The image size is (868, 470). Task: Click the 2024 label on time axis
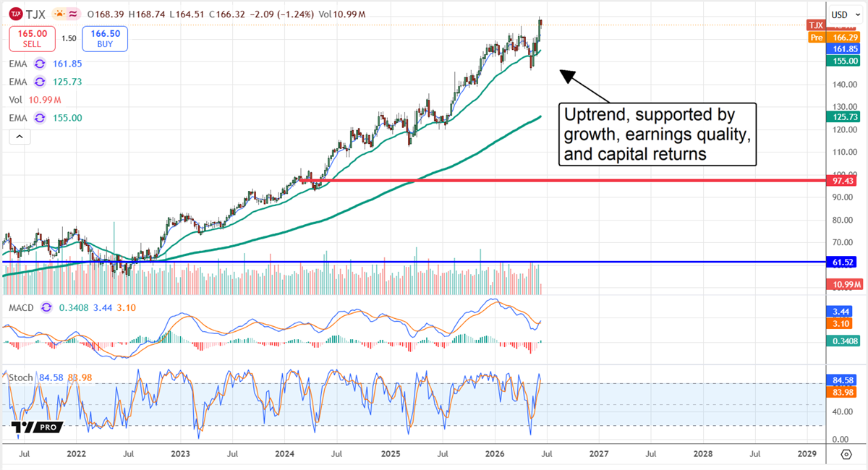(285, 454)
